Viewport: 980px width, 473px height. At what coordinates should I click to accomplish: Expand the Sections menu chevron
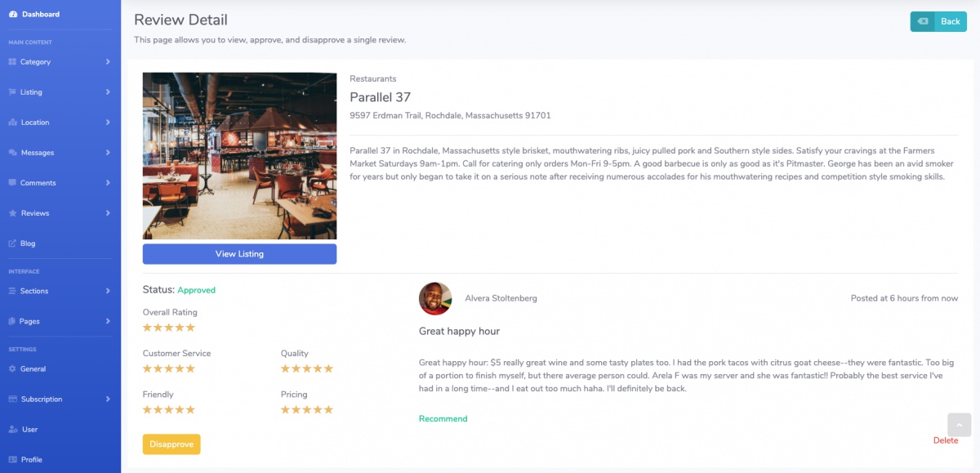click(108, 291)
